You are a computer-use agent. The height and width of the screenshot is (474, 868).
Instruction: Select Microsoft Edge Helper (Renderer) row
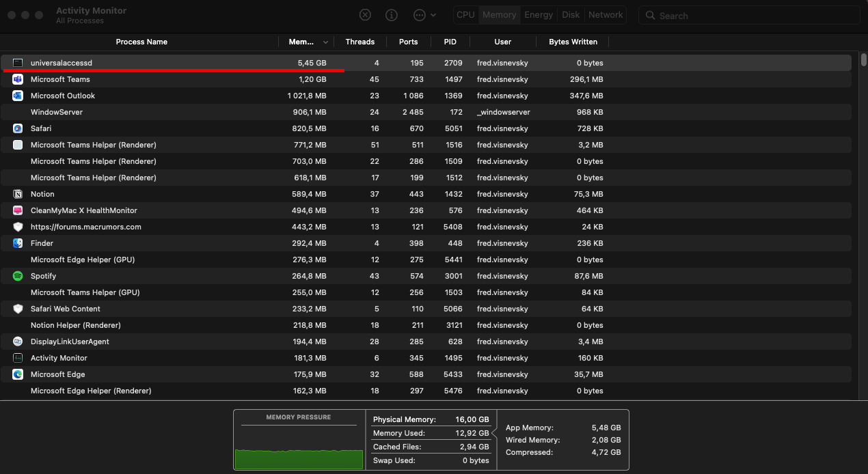(x=426, y=391)
